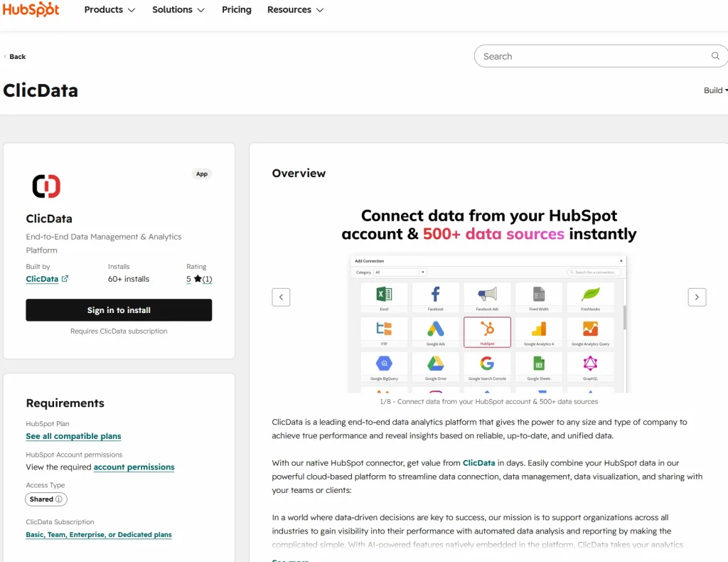The height and width of the screenshot is (562, 728).
Task: Click the Freshbooks leaf icon
Action: (x=590, y=294)
